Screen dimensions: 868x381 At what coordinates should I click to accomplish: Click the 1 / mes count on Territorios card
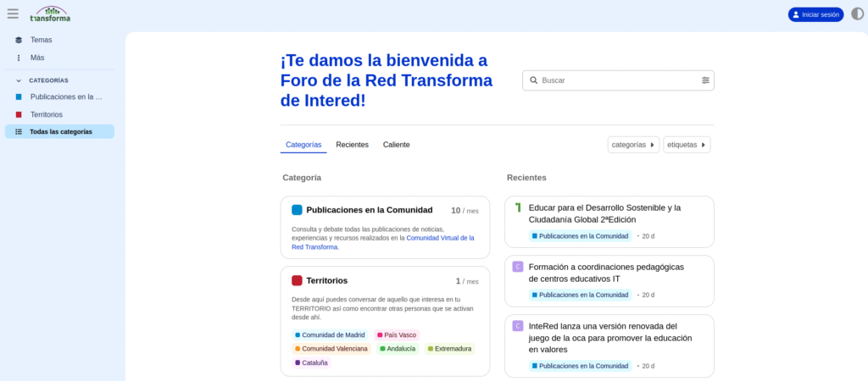(x=467, y=281)
